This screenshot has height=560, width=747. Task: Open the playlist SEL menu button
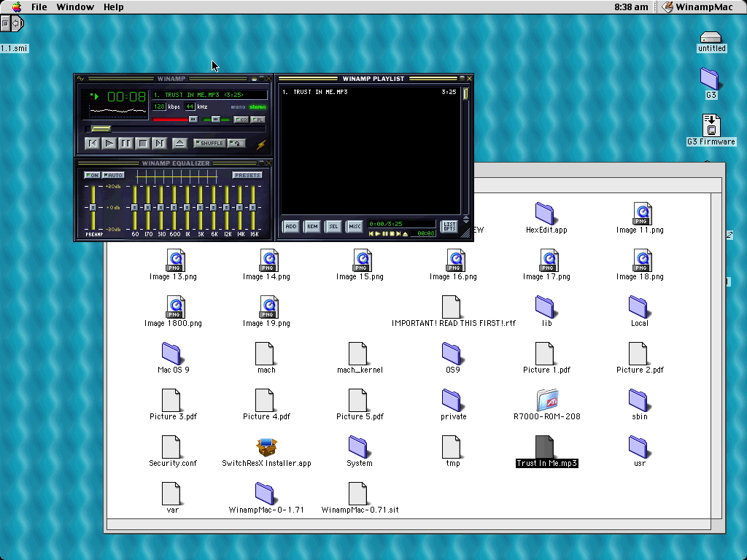point(333,226)
